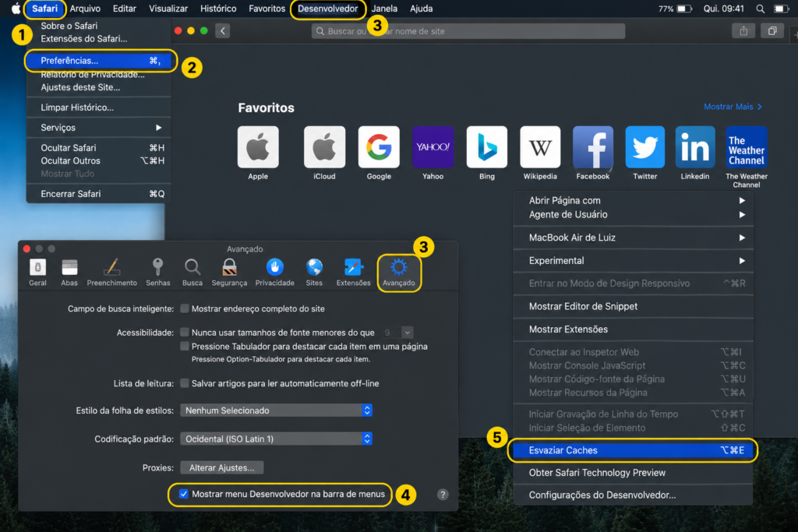798x532 pixels.
Task: Select the Privacidade preferences icon
Action: pos(275,272)
